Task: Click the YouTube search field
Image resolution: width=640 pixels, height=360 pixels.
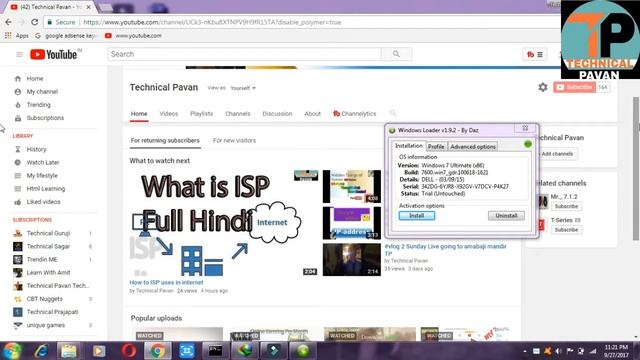Action: (x=244, y=54)
